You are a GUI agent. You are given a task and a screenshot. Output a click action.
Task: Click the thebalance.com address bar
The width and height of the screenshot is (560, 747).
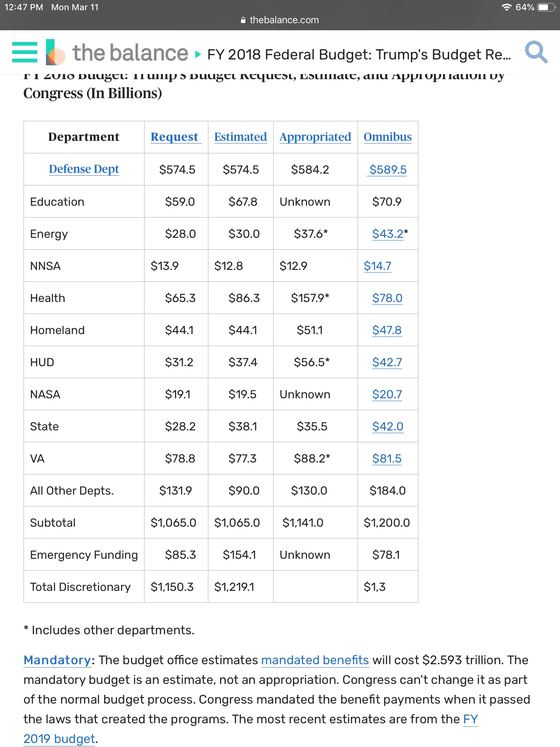(280, 20)
